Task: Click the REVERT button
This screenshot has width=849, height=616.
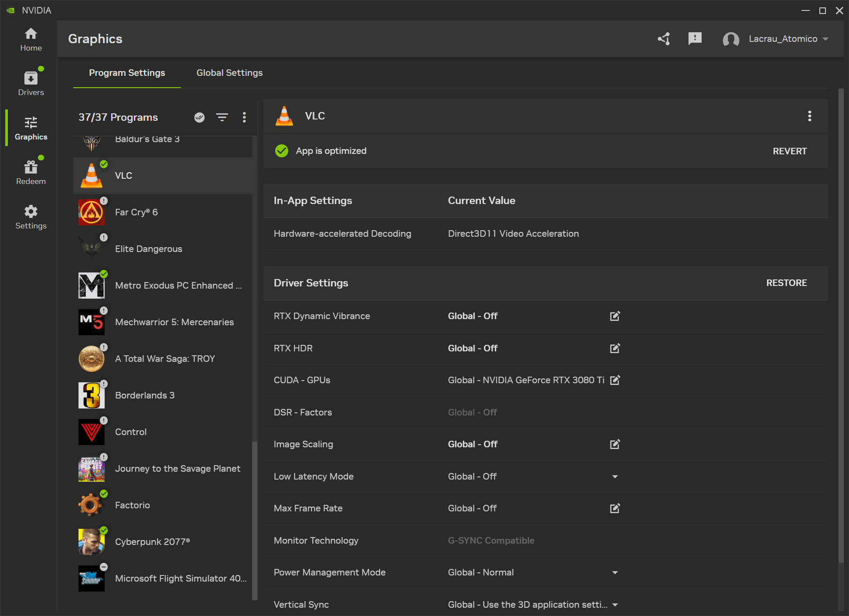Action: tap(790, 151)
